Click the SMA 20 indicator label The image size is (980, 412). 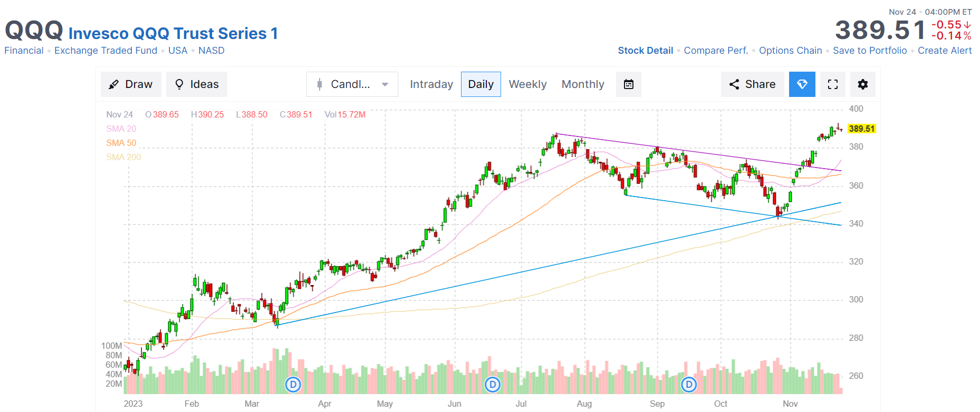click(x=121, y=129)
